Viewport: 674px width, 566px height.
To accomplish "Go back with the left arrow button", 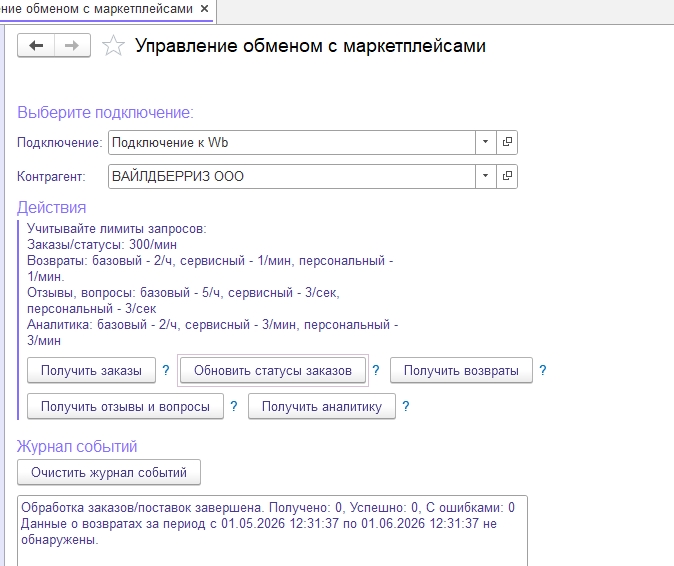I will [36, 45].
